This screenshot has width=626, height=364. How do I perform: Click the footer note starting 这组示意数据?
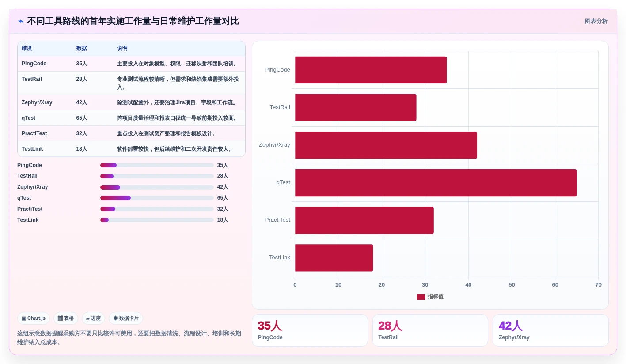[129, 338]
